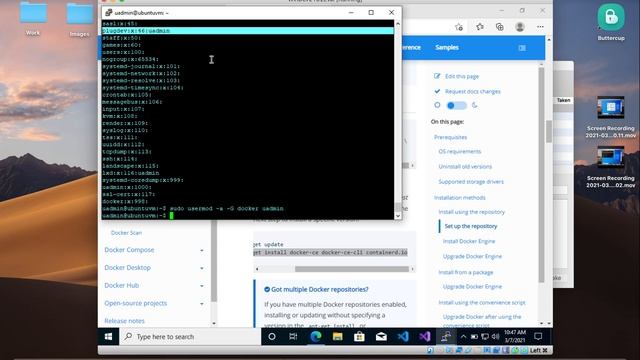Go to Uninstall old versions
640x360 pixels.
tap(465, 167)
